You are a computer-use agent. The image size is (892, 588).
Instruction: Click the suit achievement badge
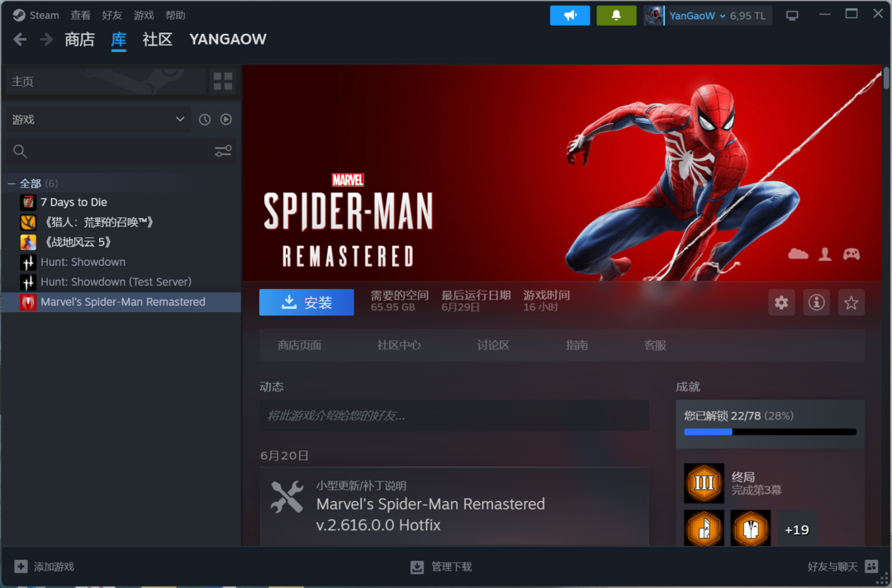(x=750, y=529)
